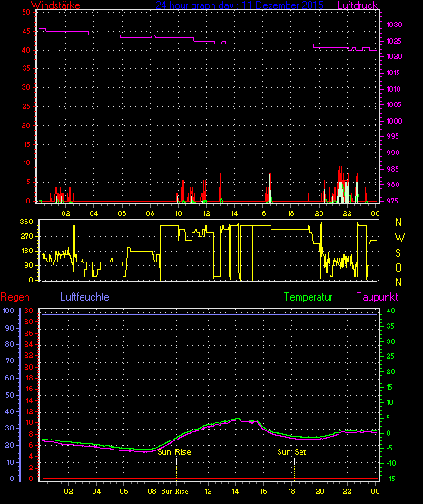The height and width of the screenshot is (504, 423).
Task: Click the Windstärke legend label
Action: [55, 5]
